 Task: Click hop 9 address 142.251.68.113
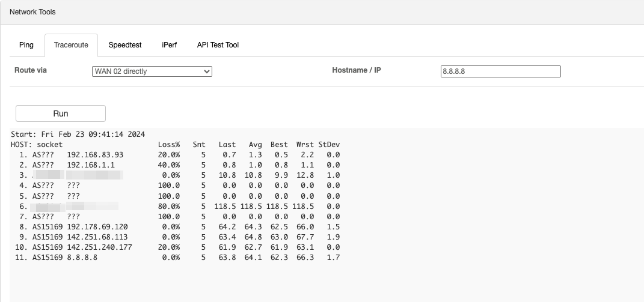click(x=97, y=237)
